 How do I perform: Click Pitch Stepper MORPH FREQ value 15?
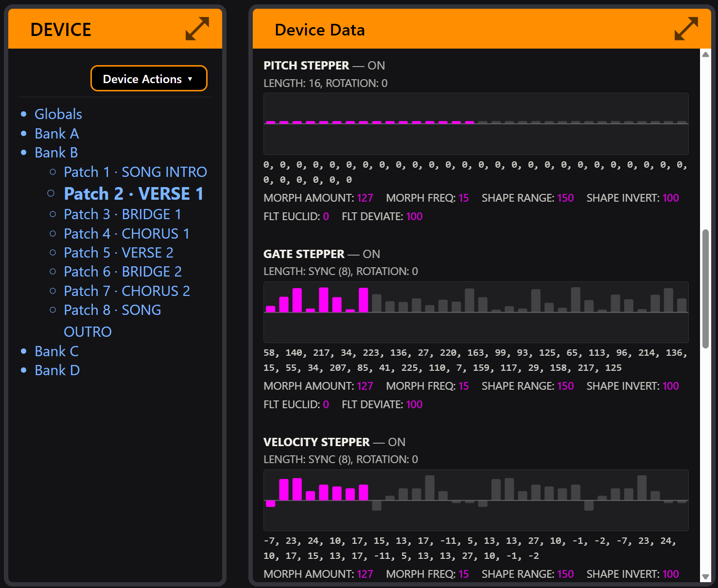464,198
